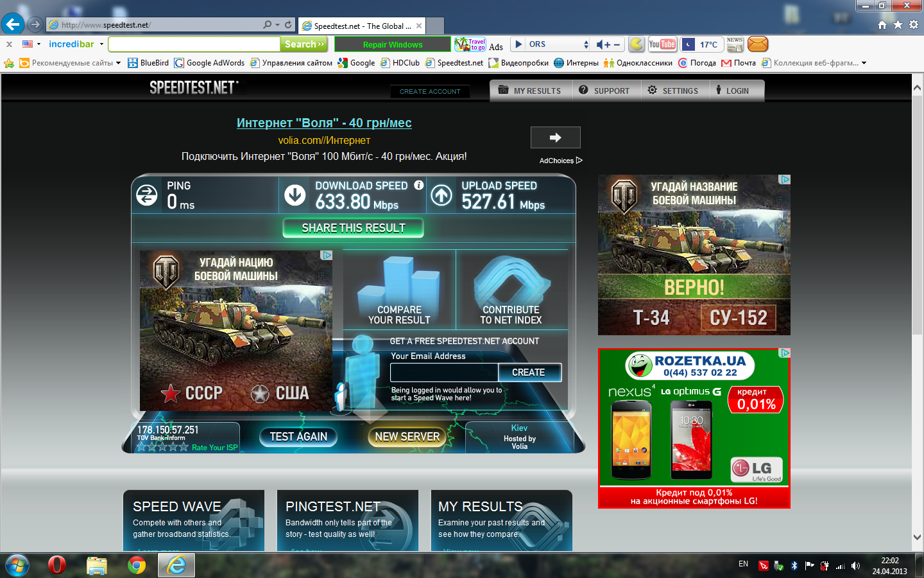Click the Action Center flag tray icon
The height and width of the screenshot is (578, 924).
coord(809,566)
